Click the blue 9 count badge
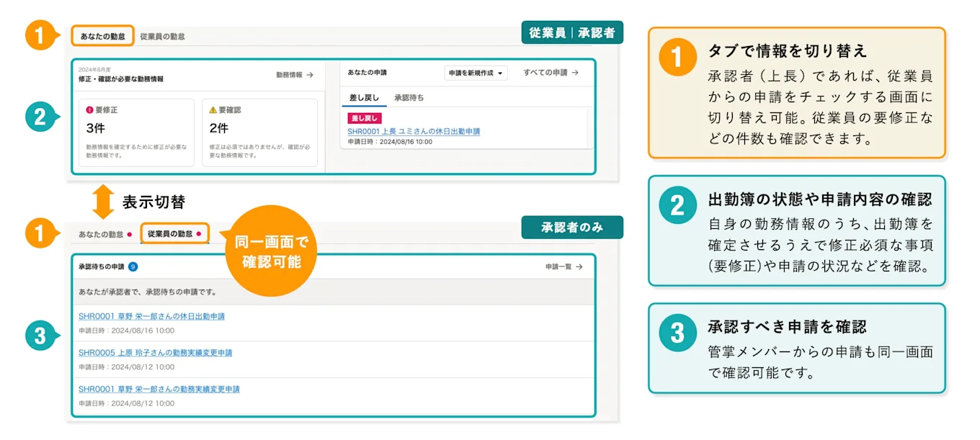 [133, 266]
